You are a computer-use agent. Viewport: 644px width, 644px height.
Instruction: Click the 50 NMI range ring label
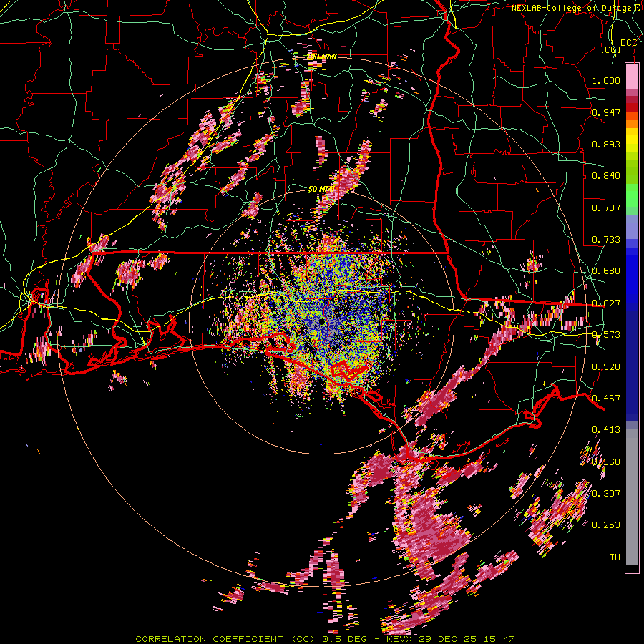click(x=321, y=189)
